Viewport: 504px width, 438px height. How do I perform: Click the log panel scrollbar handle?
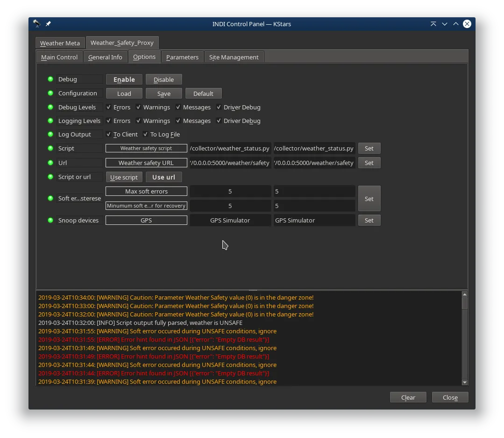pos(464,303)
